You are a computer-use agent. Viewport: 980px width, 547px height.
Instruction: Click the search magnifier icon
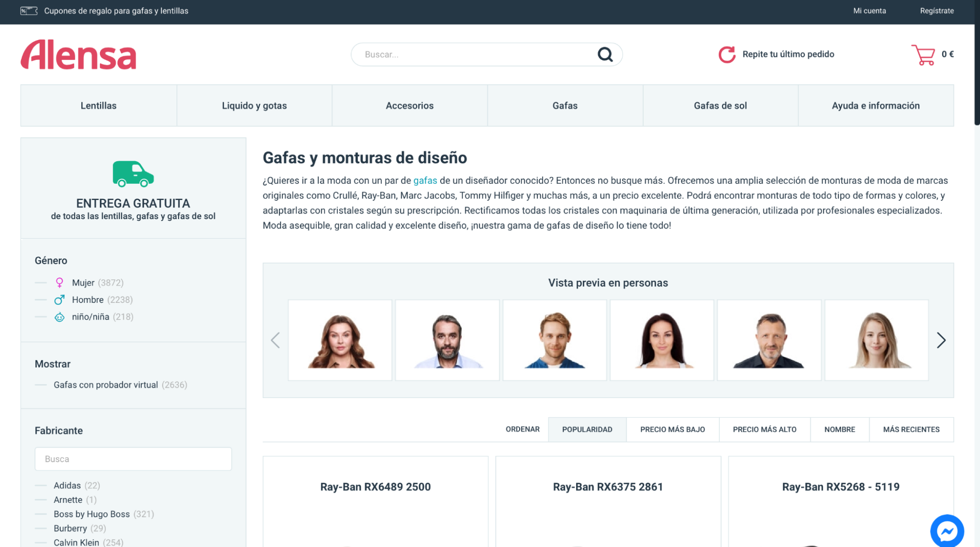[x=605, y=54]
